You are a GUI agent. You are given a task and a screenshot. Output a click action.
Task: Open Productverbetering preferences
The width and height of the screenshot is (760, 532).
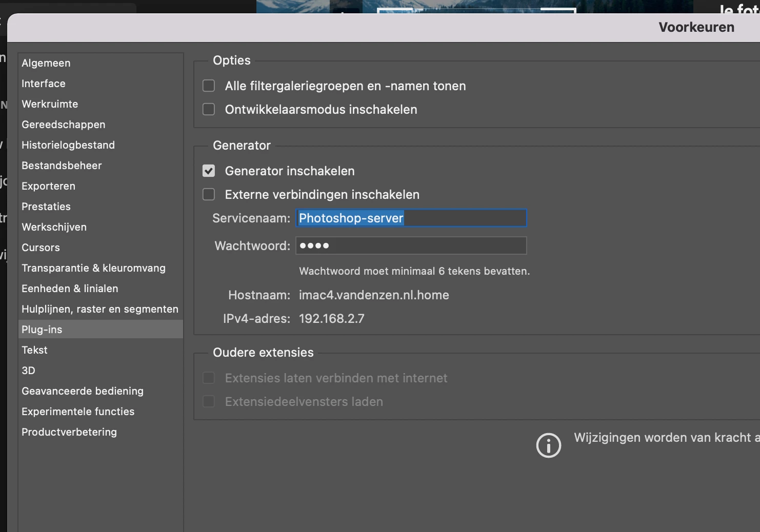(x=101, y=432)
